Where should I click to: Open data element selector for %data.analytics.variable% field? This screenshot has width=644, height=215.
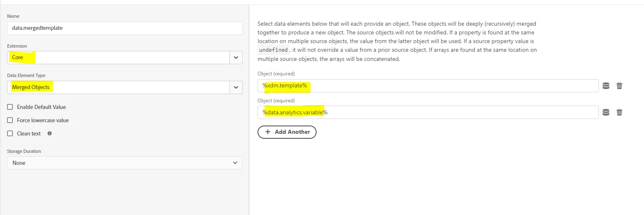[x=606, y=112]
